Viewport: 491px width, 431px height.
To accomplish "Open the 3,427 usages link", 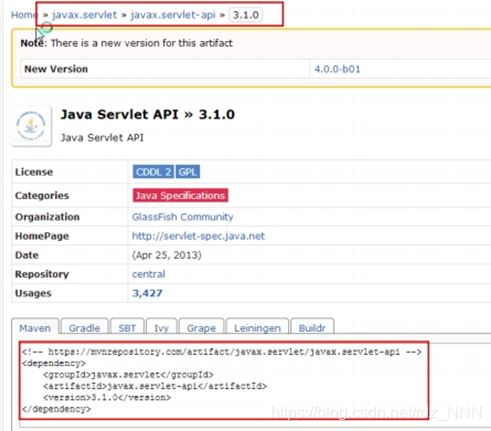I will tap(147, 293).
